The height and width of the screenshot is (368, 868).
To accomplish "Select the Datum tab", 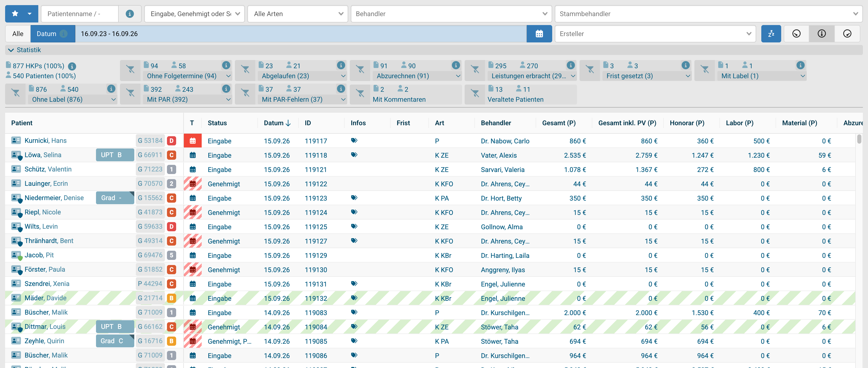I will tap(53, 34).
